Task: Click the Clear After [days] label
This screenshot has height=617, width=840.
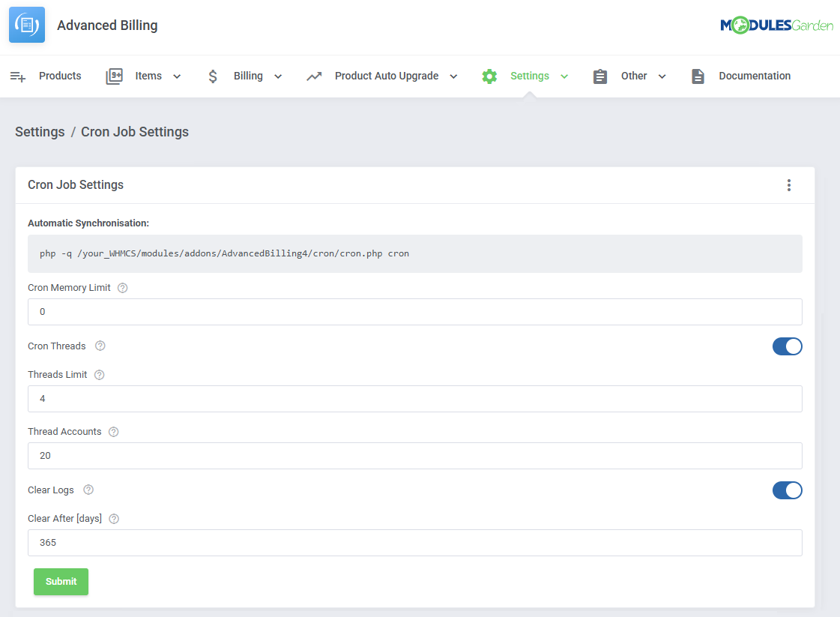Action: (65, 518)
